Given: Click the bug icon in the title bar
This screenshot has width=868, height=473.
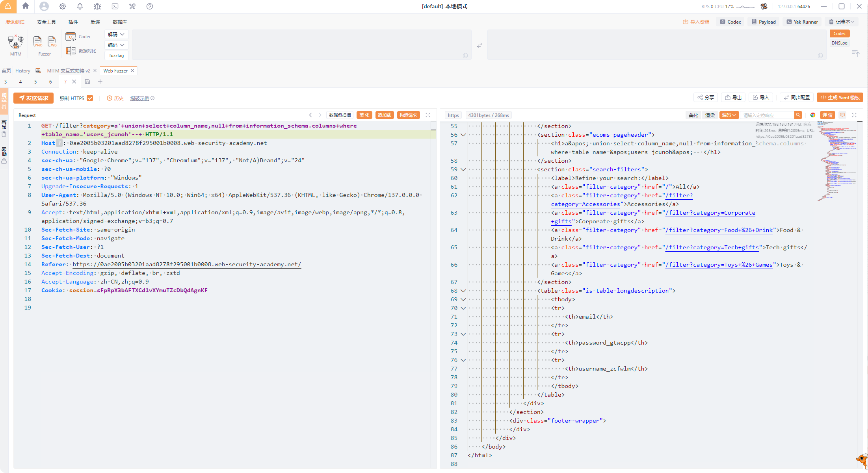Looking at the screenshot, I should [x=97, y=6].
